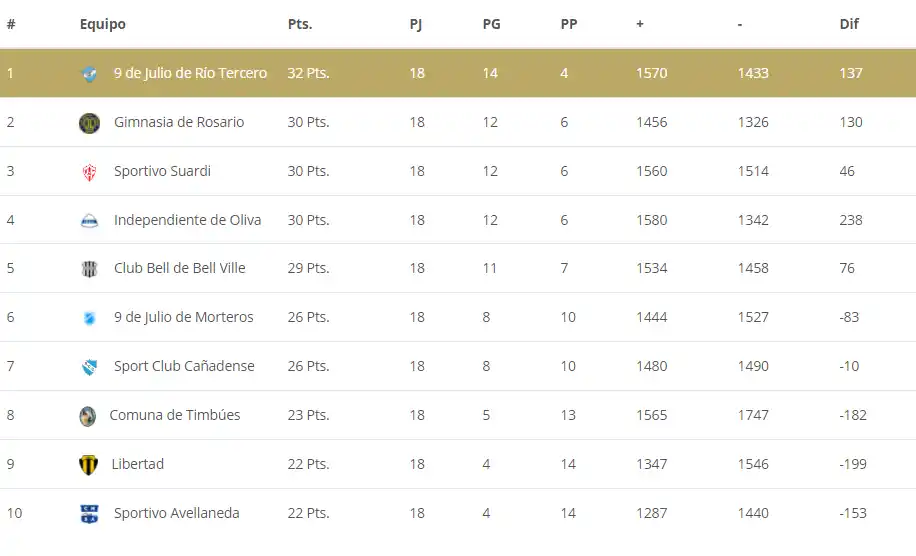Viewport: 916px width, 556px height.
Task: Select the highlighted first-place row's 32 Pts. cell
Action: point(308,73)
